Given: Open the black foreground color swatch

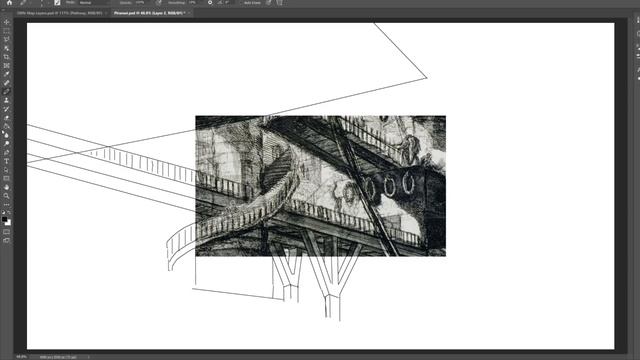Looking at the screenshot, I should [4, 219].
